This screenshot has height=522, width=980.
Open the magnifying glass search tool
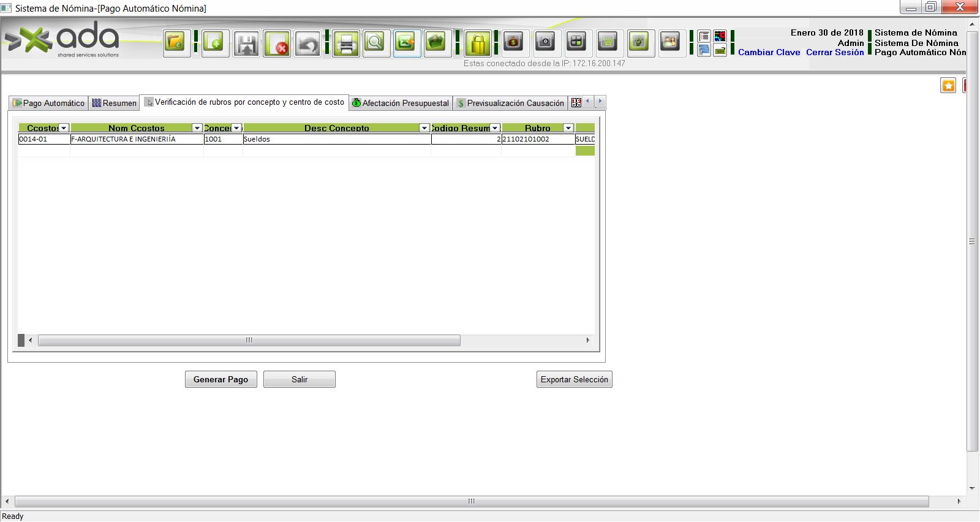coord(375,43)
